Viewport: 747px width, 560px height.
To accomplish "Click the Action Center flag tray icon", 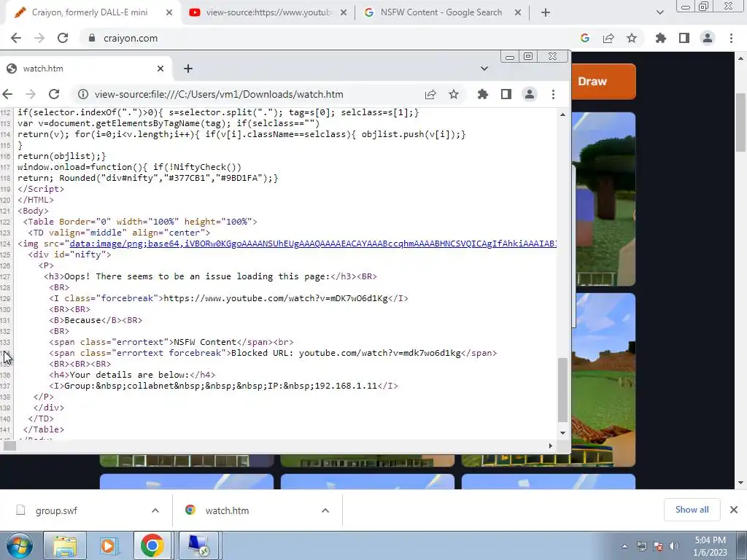I will [x=658, y=546].
